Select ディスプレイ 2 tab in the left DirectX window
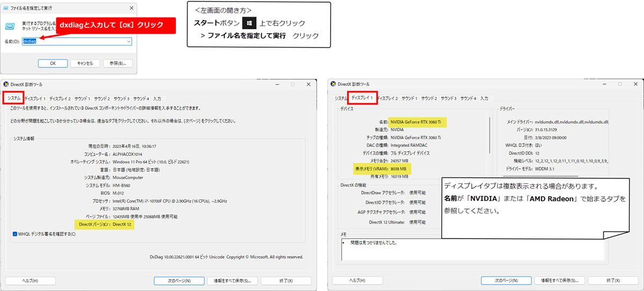644x291 pixels. (60, 99)
